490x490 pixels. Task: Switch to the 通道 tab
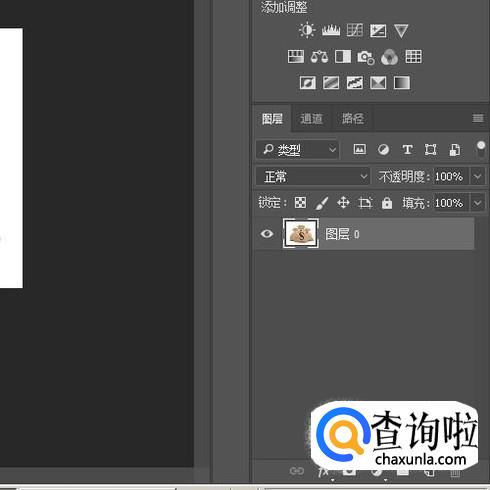point(311,119)
